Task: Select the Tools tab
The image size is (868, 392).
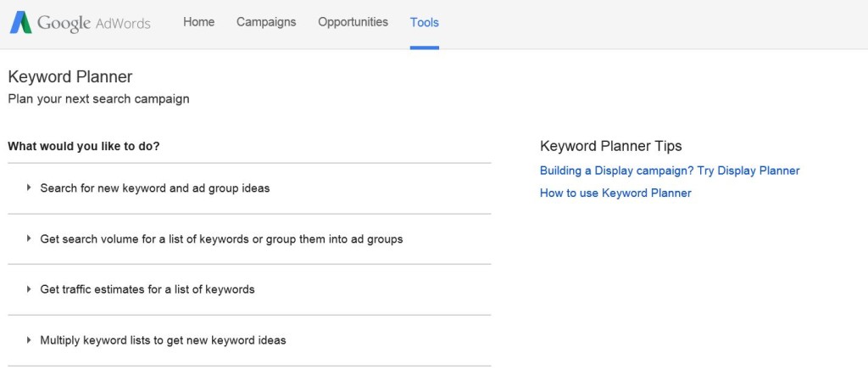Action: pos(425,23)
